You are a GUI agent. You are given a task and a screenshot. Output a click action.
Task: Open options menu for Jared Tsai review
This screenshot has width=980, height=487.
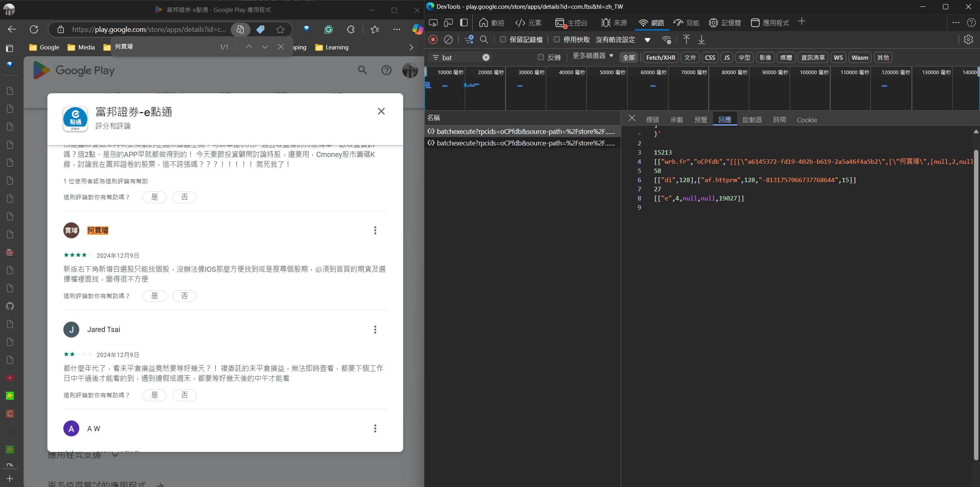pyautogui.click(x=375, y=330)
